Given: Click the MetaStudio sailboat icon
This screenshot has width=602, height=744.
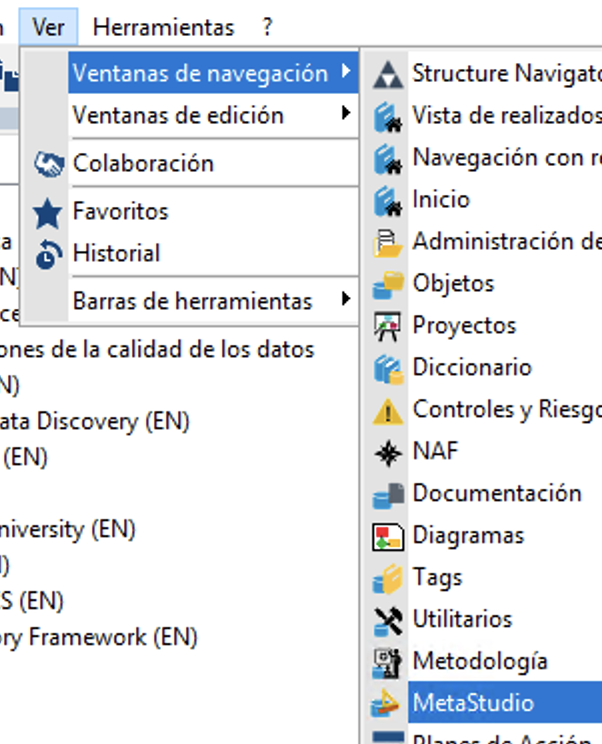Looking at the screenshot, I should (x=386, y=703).
